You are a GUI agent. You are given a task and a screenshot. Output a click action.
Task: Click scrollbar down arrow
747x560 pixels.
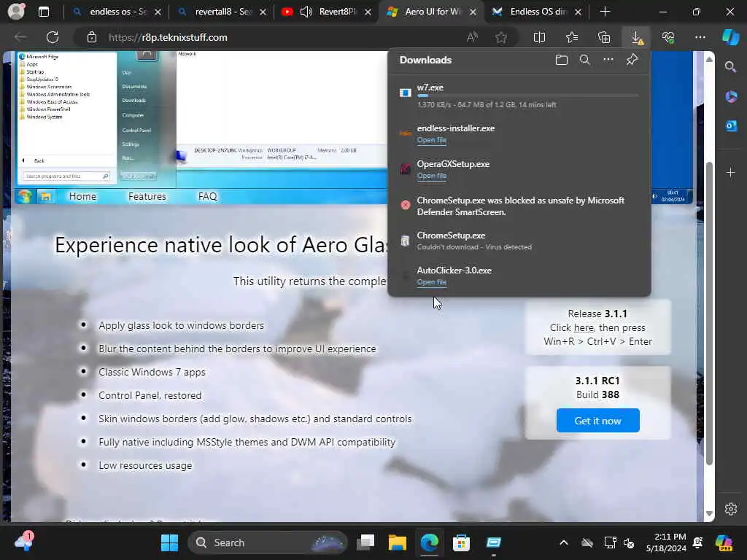(x=709, y=513)
